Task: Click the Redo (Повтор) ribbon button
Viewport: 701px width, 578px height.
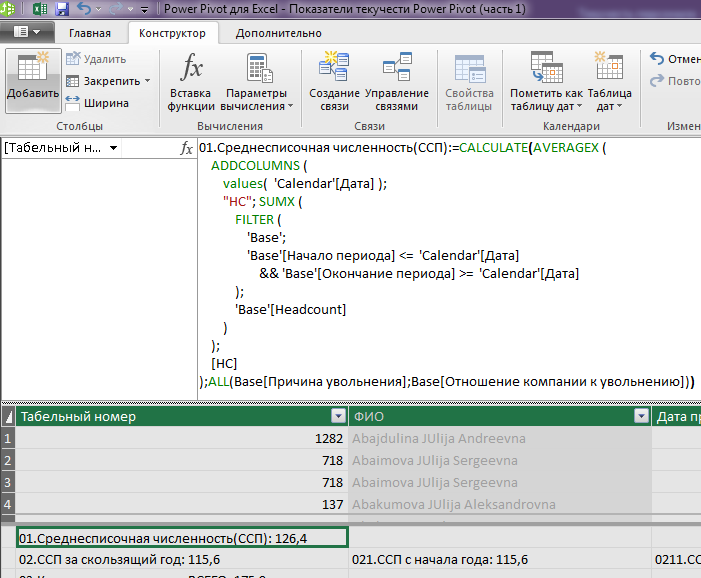Action: pyautogui.click(x=675, y=81)
